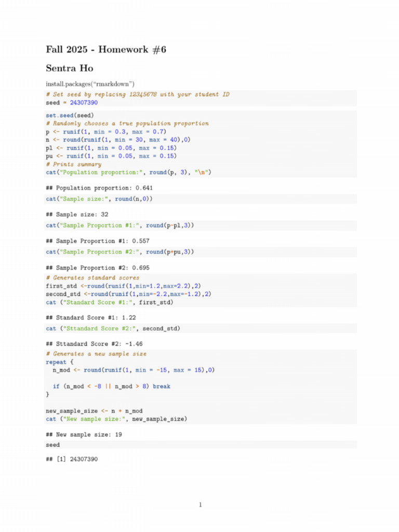Click the "# Generates standard scores" comment
Screen dimensions: 399x532
click(92, 277)
